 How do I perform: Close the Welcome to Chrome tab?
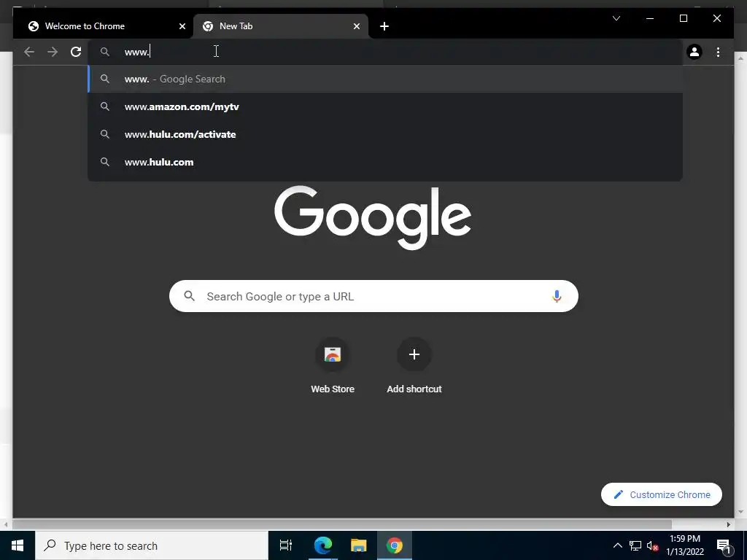click(x=182, y=26)
